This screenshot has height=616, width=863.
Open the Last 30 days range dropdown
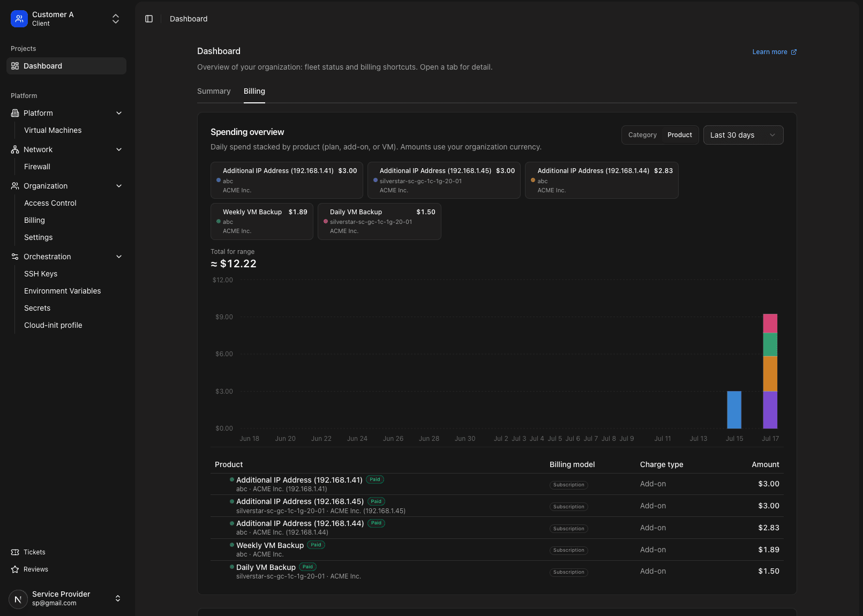pyautogui.click(x=743, y=135)
